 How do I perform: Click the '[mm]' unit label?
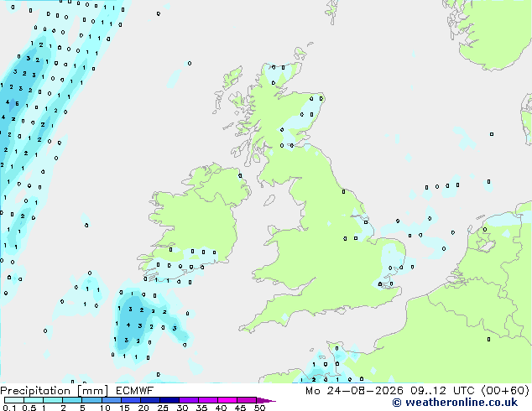(x=92, y=391)
